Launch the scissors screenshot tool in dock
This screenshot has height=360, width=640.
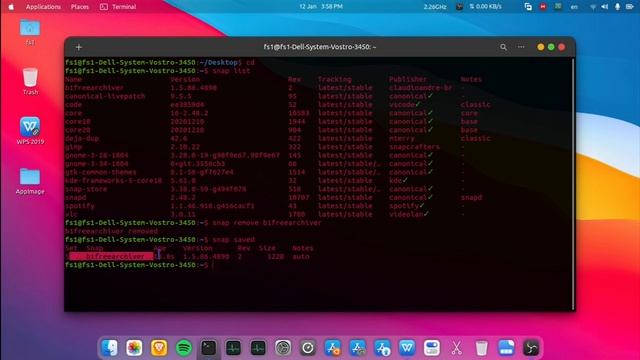coord(457,348)
